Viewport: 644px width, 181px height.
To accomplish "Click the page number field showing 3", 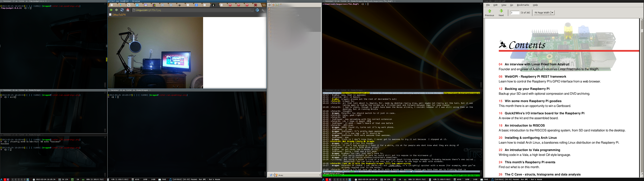I will (515, 13).
